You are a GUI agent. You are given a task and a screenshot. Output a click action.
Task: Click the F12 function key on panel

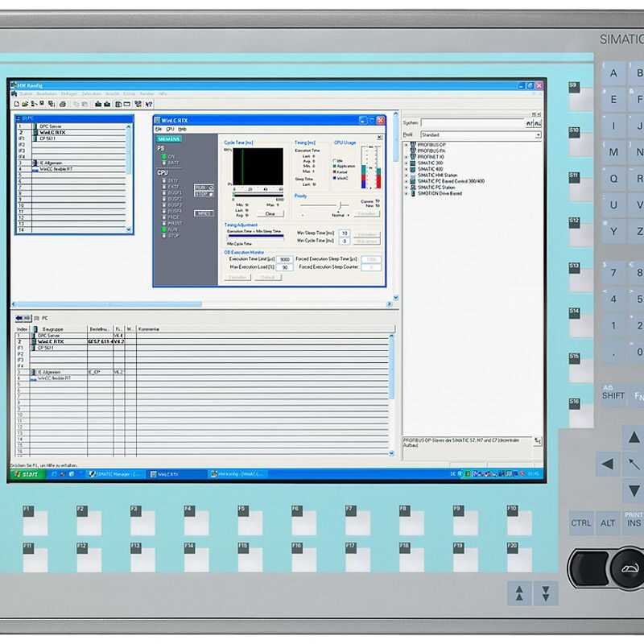point(89,557)
